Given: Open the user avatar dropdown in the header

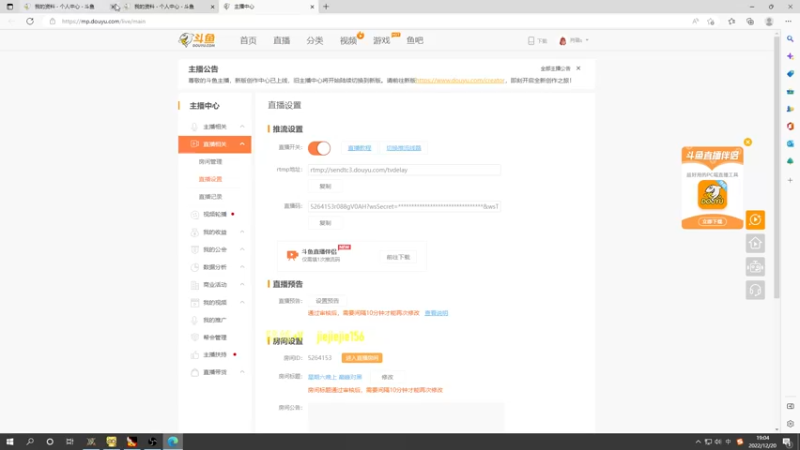Looking at the screenshot, I should [573, 40].
